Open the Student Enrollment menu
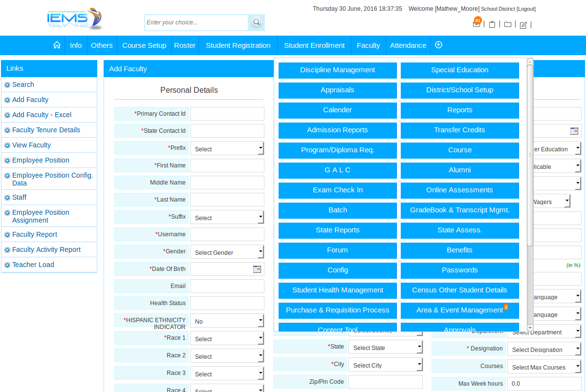 (x=314, y=45)
